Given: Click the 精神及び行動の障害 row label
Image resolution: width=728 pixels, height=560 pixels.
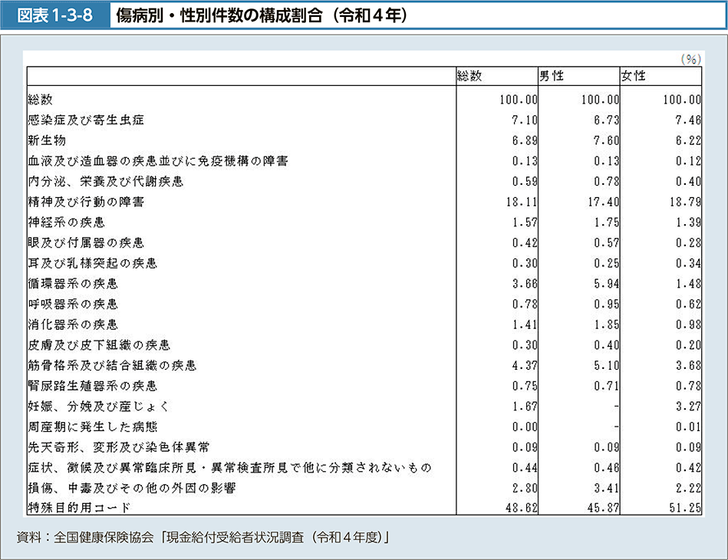Looking at the screenshot, I should [85, 202].
